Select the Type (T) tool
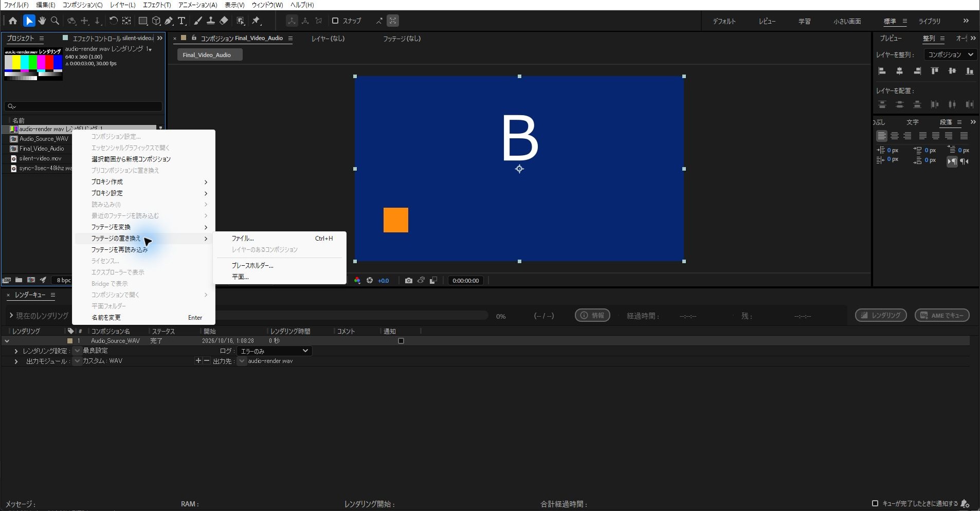Image resolution: width=980 pixels, height=511 pixels. pos(182,21)
